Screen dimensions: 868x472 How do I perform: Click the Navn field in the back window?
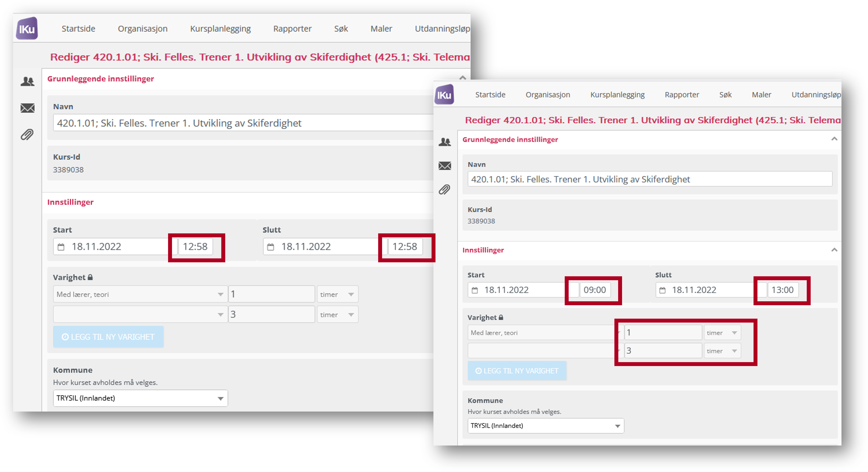[x=243, y=123]
